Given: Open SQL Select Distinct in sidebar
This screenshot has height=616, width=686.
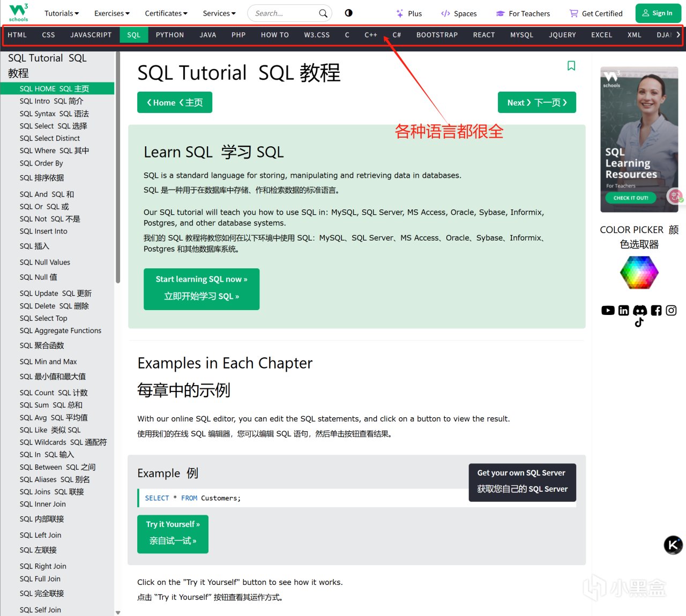Looking at the screenshot, I should point(50,138).
